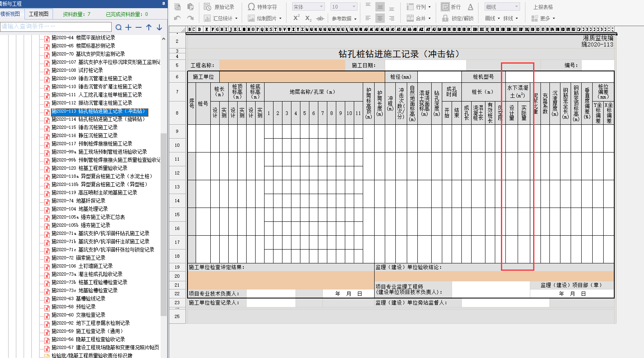The image size is (644, 358).
Task: Open the 宋体 font dropdown
Action: tap(321, 7)
